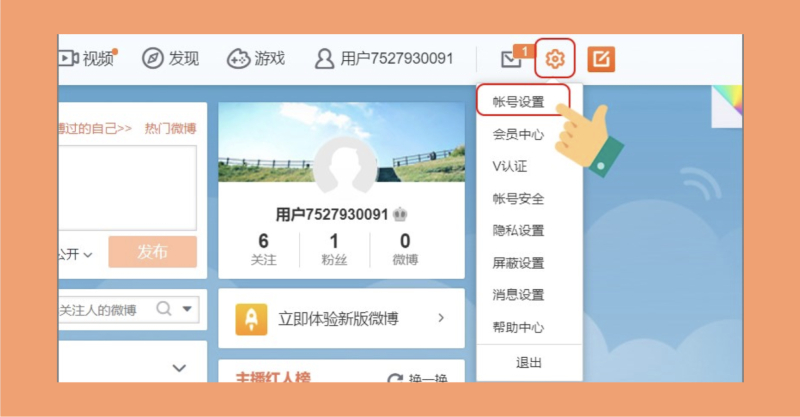The image size is (800, 417).
Task: Click the profile avatar thumbnail
Action: 343,166
